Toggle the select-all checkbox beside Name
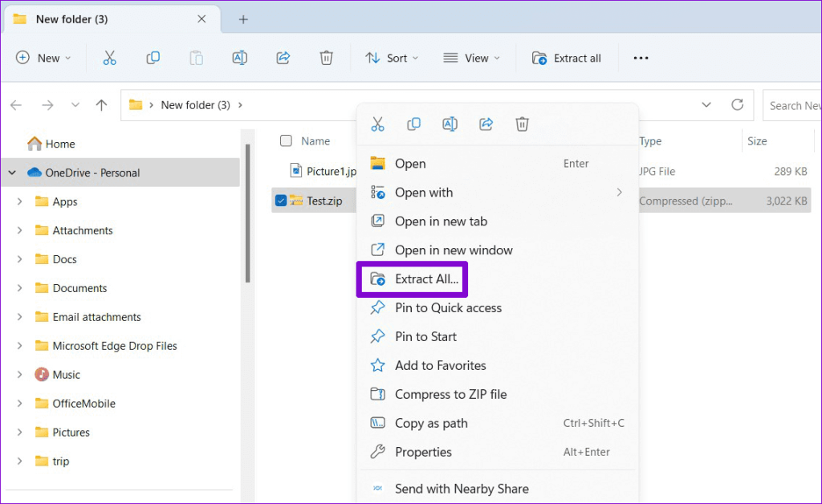Viewport: 822px width, 504px height. point(286,140)
